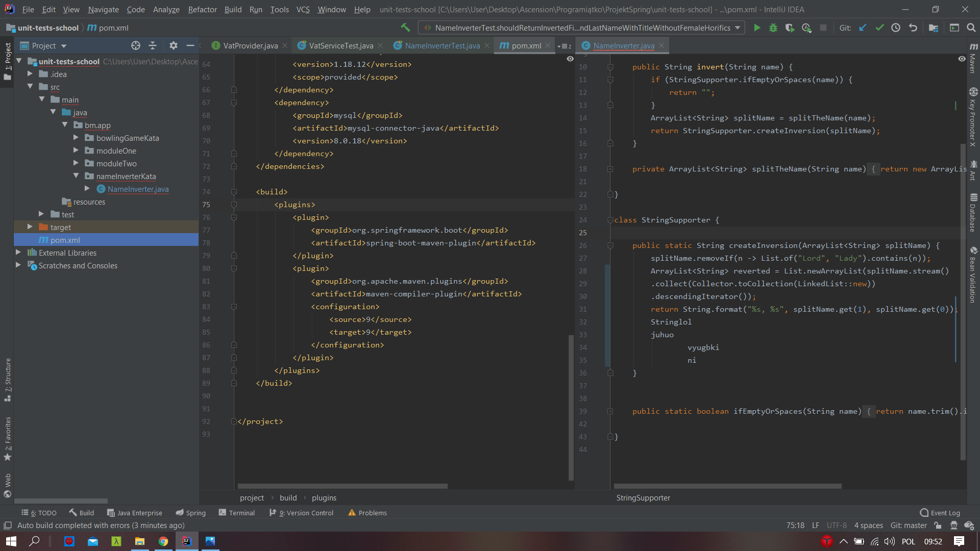Click the Git commit checkmark icon
This screenshot has height=551, width=980.
[x=879, y=28]
